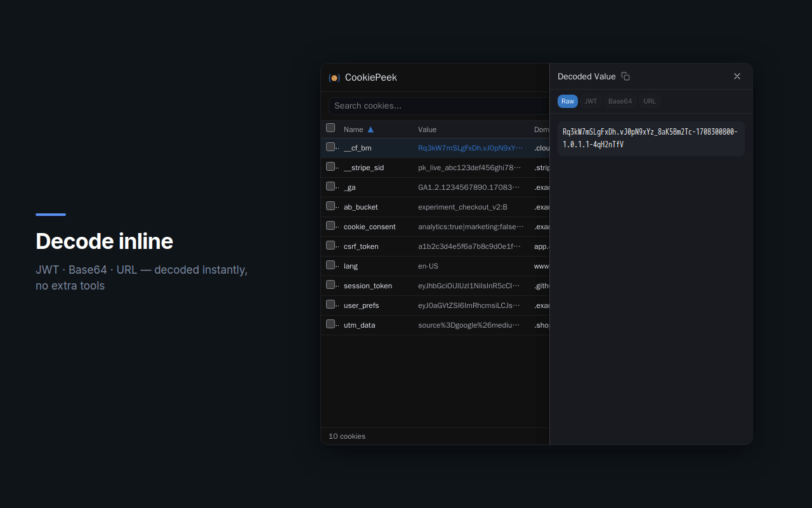This screenshot has height=508, width=812.
Task: Check the session_token cookie checkbox
Action: click(331, 284)
